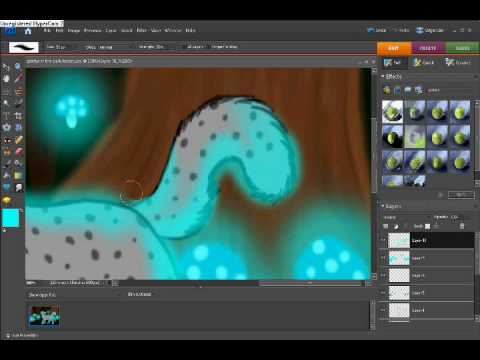Select the Zoom tool

click(18, 67)
